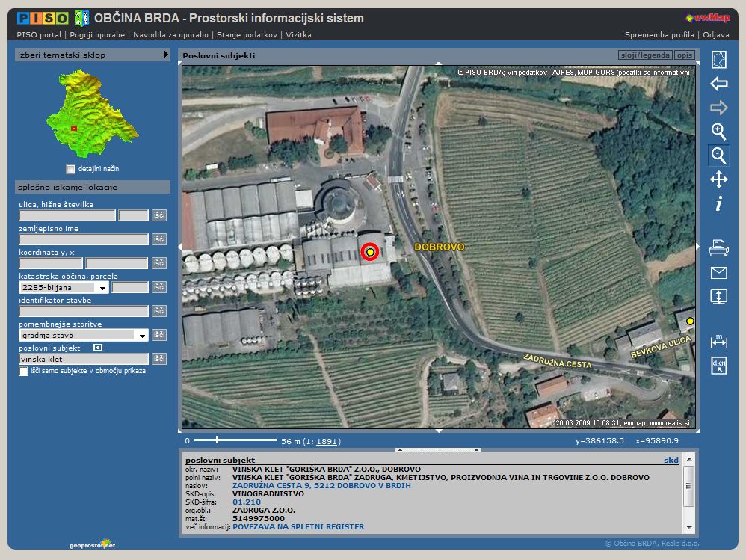Viewport: 746px width, 560px height.
Task: Select the zoom in magnifier tool
Action: 718,132
